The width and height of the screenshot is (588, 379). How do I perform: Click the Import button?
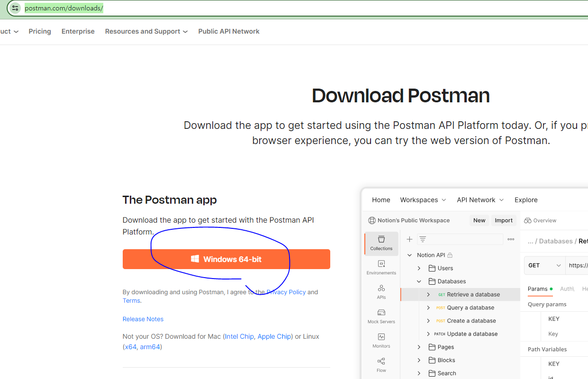coord(504,220)
